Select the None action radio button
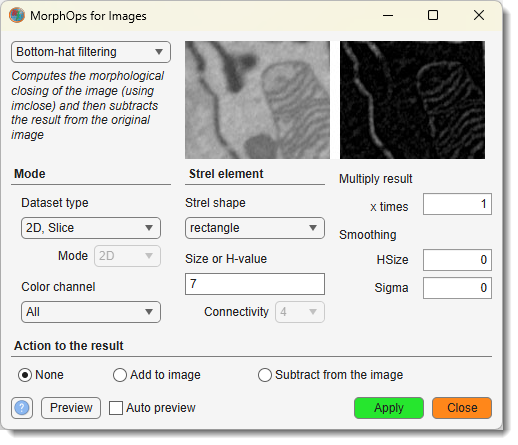 (25, 375)
